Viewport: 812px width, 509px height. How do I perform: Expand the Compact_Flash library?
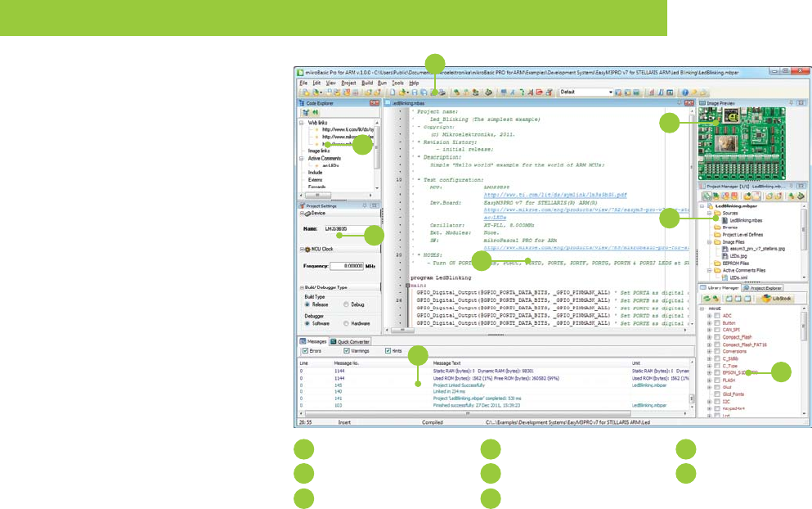pyautogui.click(x=710, y=337)
